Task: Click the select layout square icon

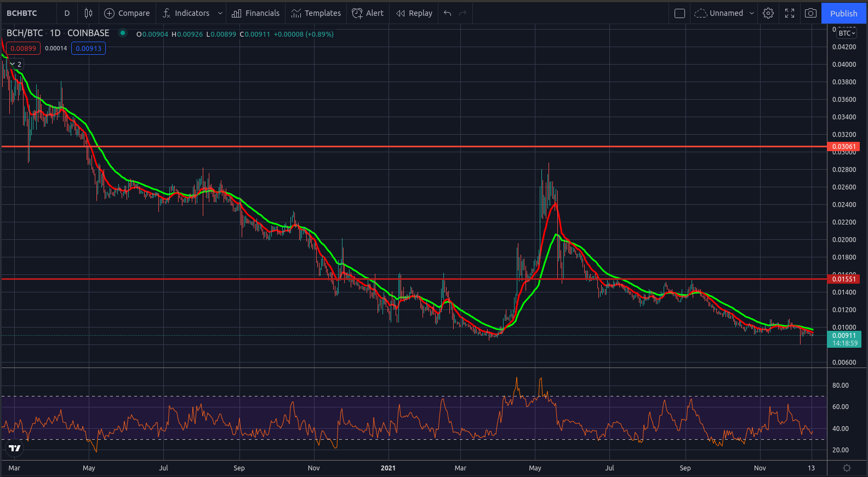Action: click(679, 13)
